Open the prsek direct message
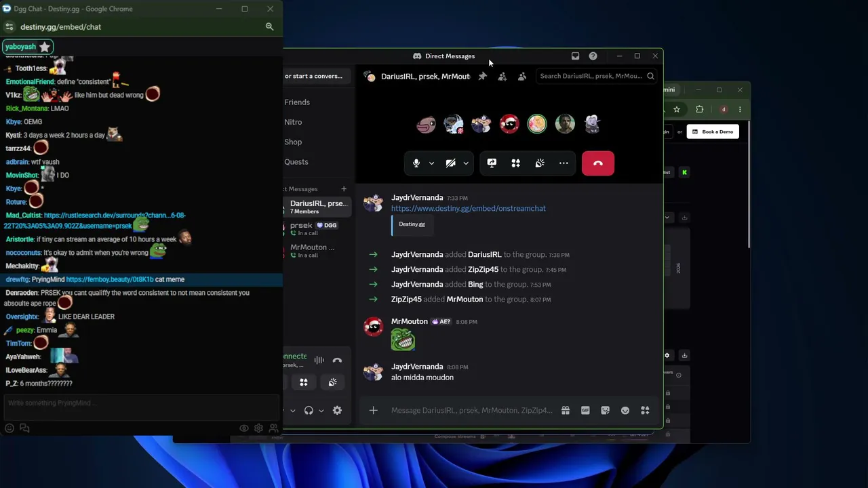 [317, 229]
